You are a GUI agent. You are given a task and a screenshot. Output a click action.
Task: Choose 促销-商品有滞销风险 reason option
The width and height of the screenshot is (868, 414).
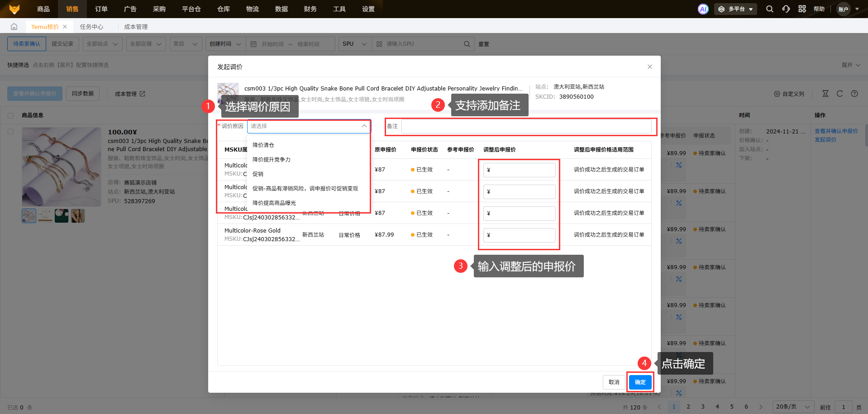point(305,189)
